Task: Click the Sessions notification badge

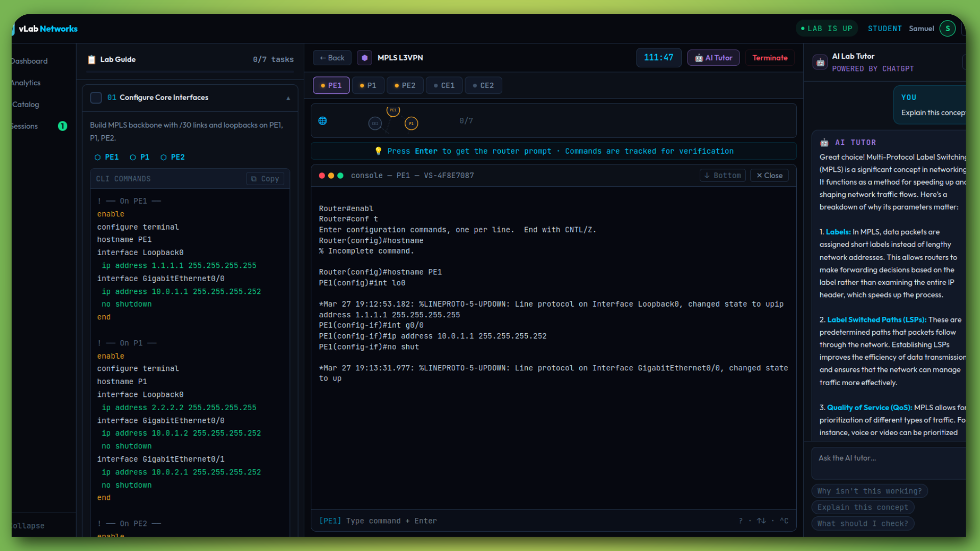Action: [x=62, y=126]
